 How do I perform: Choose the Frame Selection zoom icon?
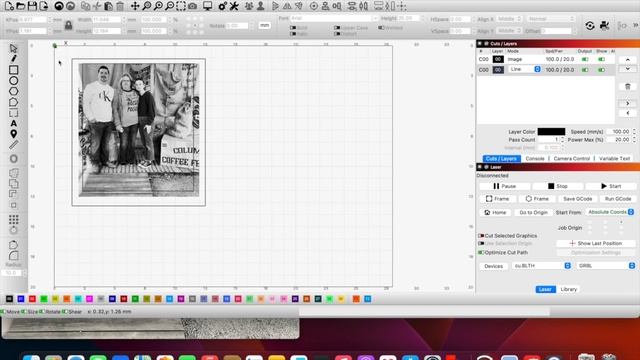click(x=181, y=6)
